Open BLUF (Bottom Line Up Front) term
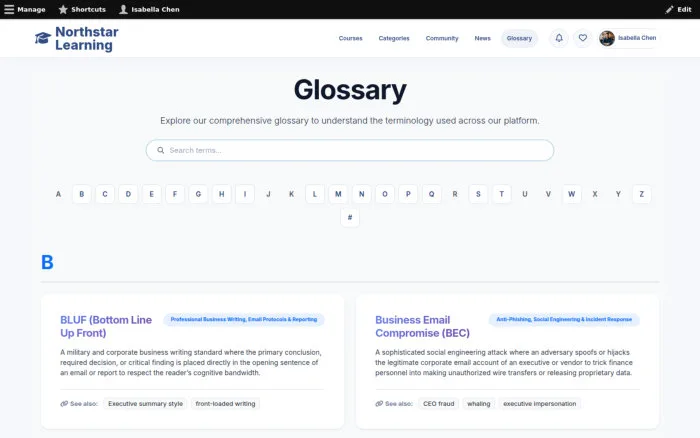Image resolution: width=700 pixels, height=438 pixels. click(106, 326)
